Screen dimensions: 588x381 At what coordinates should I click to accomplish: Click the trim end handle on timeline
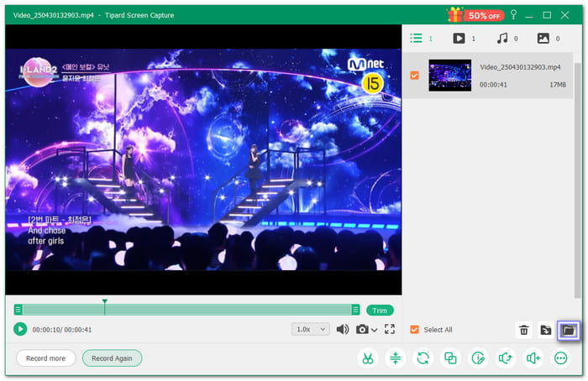tap(355, 310)
